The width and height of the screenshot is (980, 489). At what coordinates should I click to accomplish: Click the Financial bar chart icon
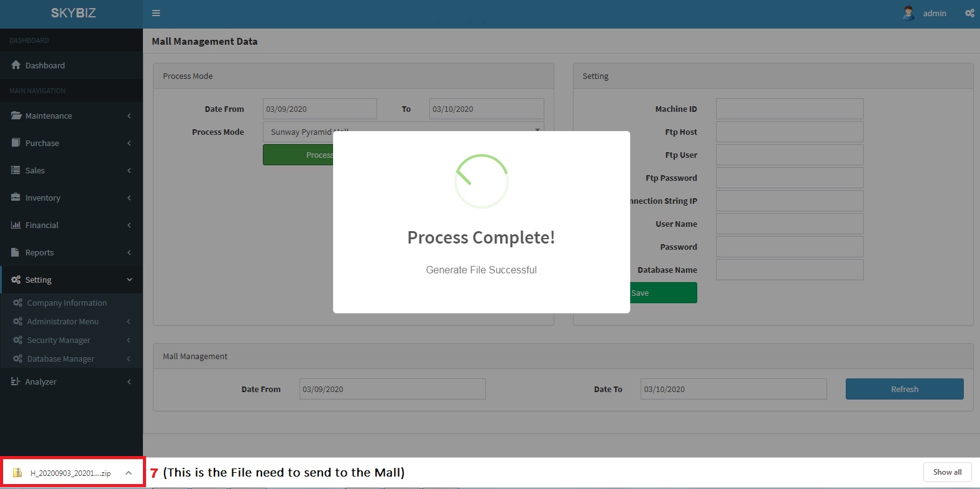click(x=16, y=225)
